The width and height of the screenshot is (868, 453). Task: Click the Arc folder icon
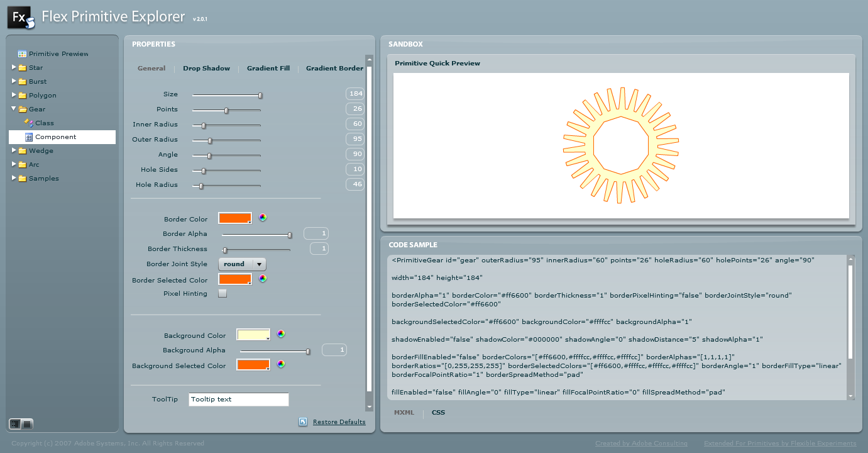(23, 165)
